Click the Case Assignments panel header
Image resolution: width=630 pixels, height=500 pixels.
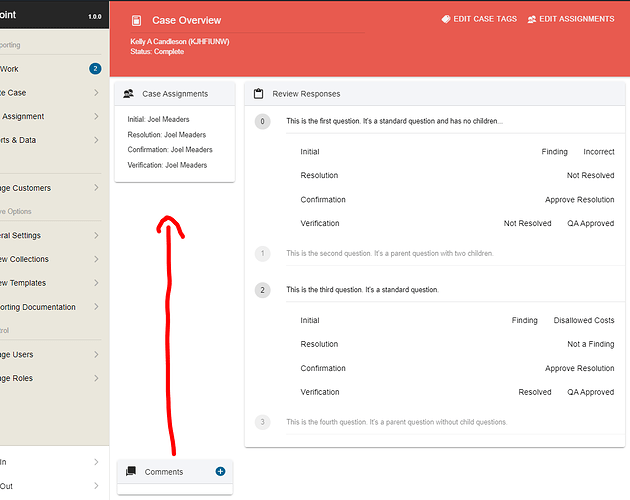point(175,94)
